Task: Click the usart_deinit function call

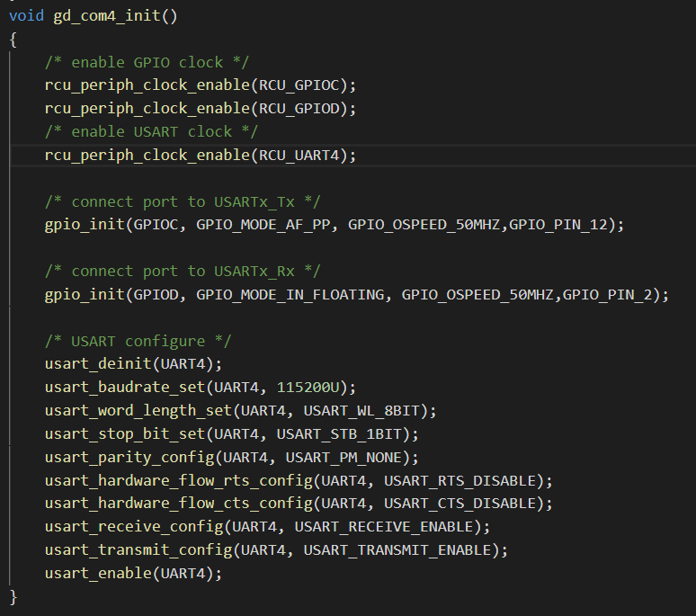Action: [x=98, y=364]
